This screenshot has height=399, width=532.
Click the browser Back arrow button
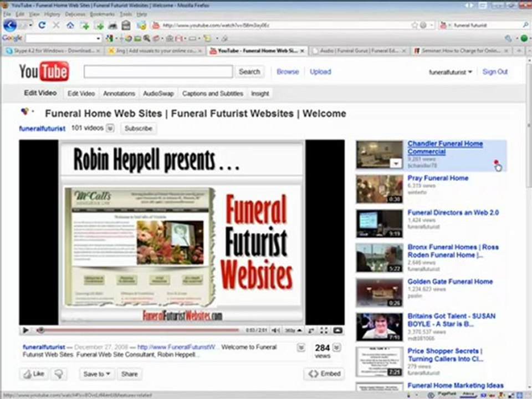pyautogui.click(x=10, y=25)
